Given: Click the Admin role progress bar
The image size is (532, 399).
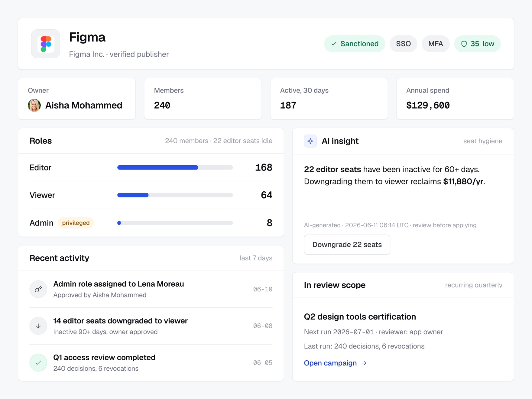Looking at the screenshot, I should [175, 223].
